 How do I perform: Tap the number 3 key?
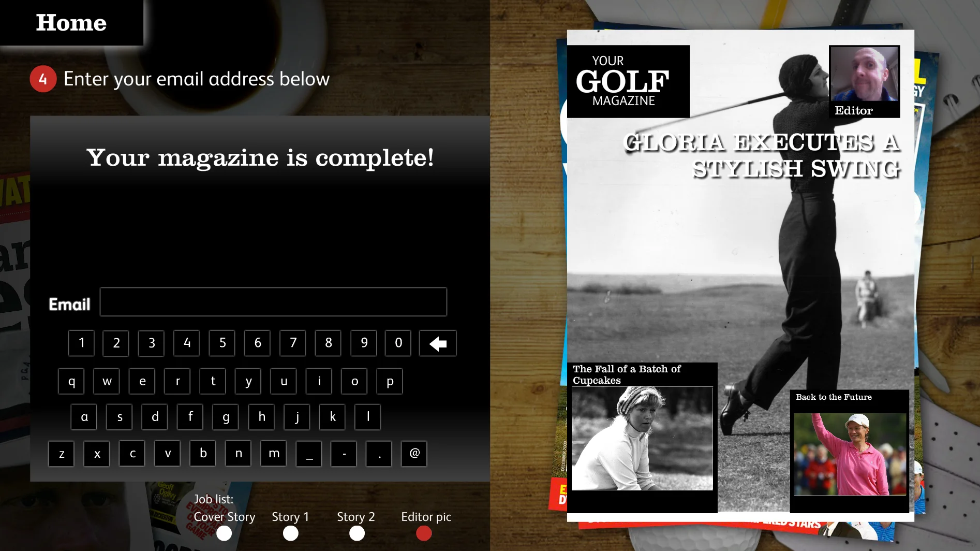coord(151,343)
